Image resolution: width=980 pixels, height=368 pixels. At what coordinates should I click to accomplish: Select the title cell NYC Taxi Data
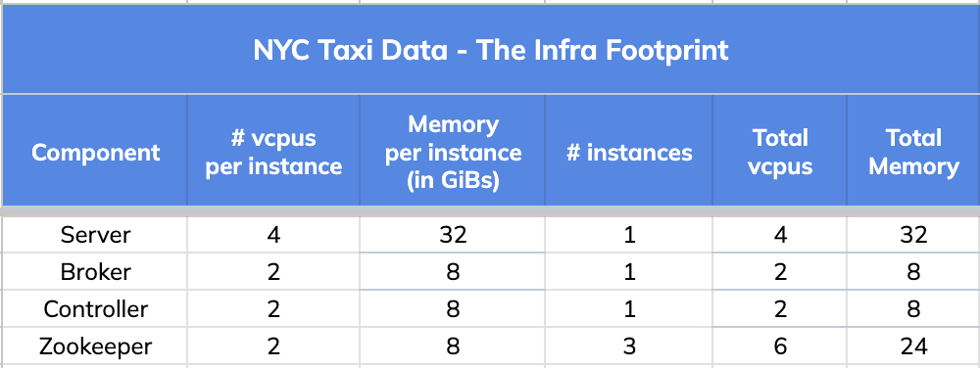(491, 50)
